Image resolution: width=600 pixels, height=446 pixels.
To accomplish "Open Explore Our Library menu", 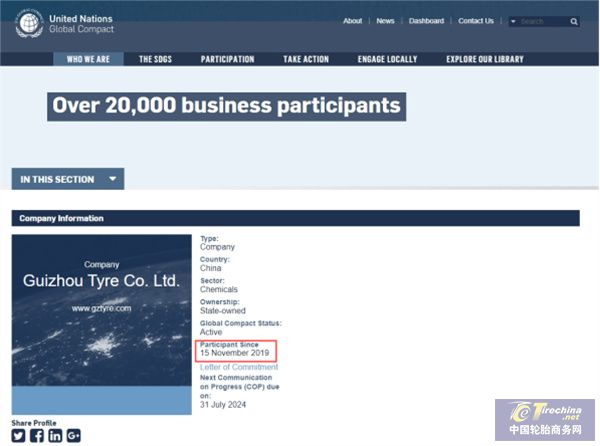I will tap(485, 59).
